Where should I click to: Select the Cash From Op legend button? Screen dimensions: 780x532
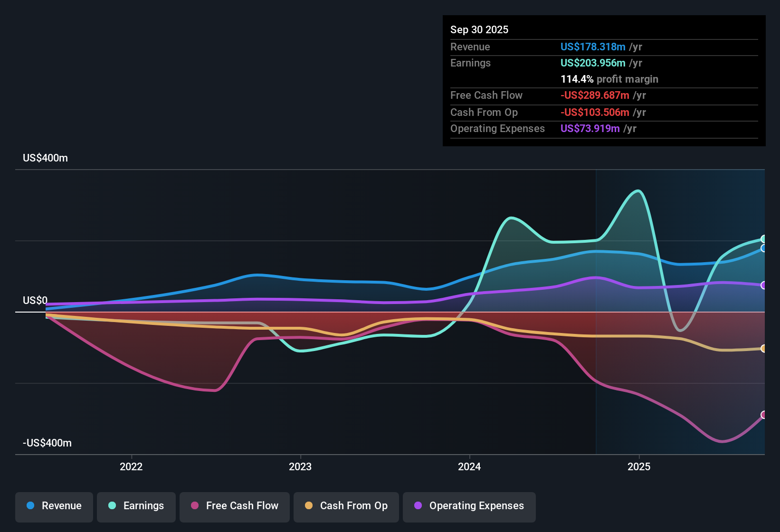point(346,506)
